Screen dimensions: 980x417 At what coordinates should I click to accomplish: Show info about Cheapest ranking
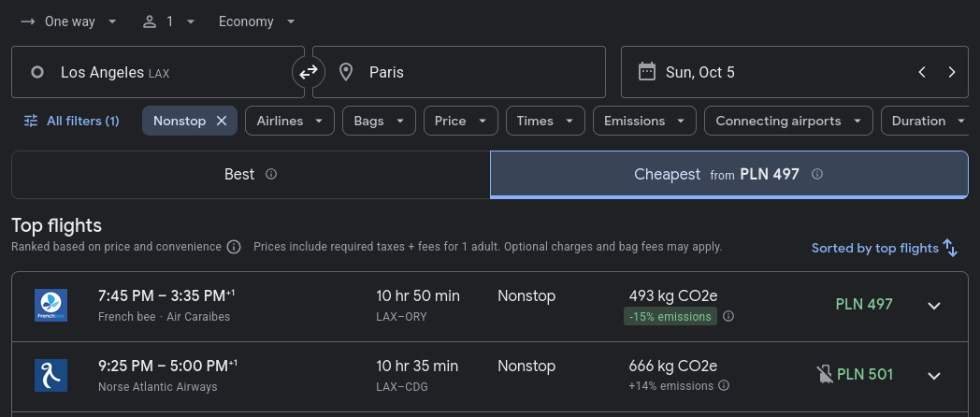point(817,175)
